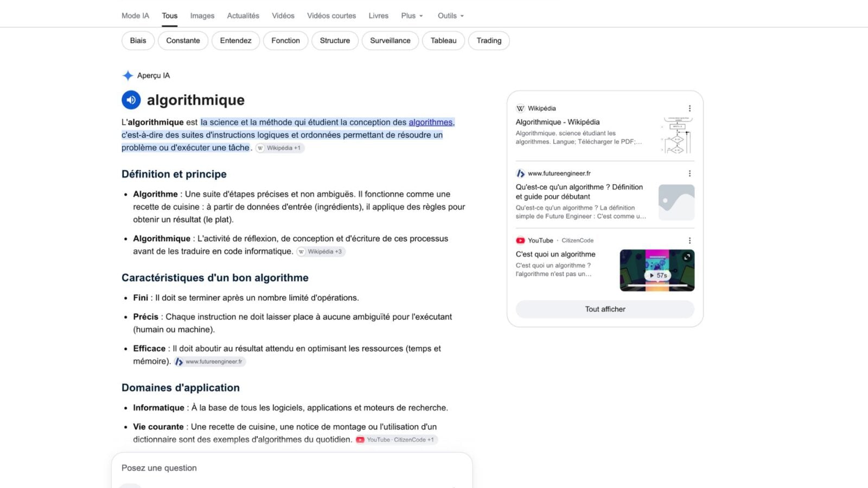The width and height of the screenshot is (868, 488).
Task: Open the www.futureengineer.fr inline source chip
Action: pos(209,362)
